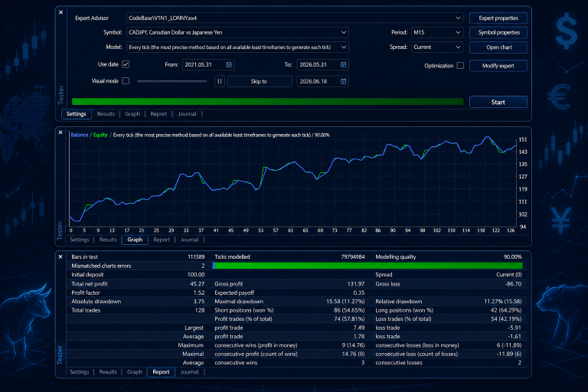Click the Balance legend label on graph
The height and width of the screenshot is (392, 588).
[80, 135]
